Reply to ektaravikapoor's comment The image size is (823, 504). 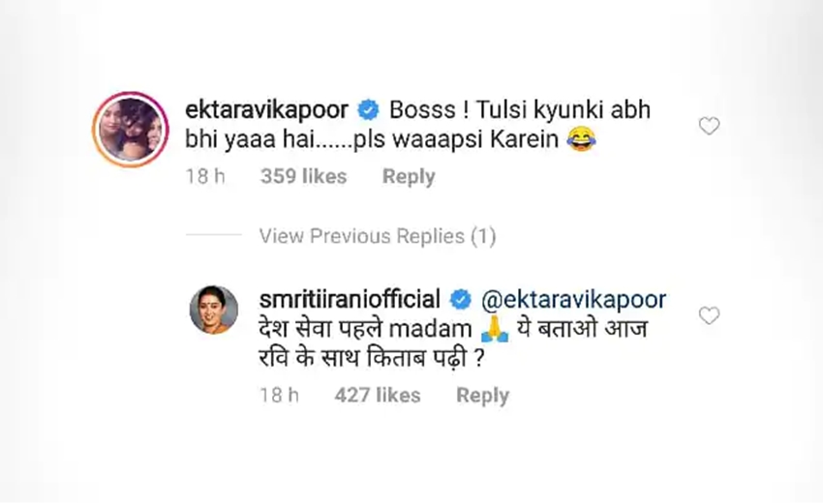(x=409, y=177)
